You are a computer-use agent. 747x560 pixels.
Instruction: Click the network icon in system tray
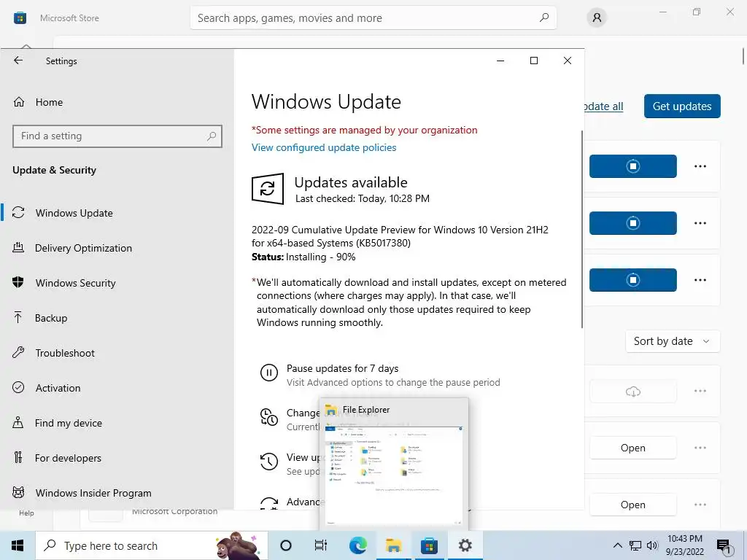[635, 545]
